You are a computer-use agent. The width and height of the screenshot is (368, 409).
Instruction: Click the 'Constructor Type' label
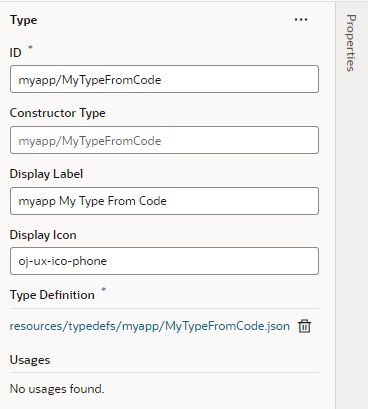(57, 113)
